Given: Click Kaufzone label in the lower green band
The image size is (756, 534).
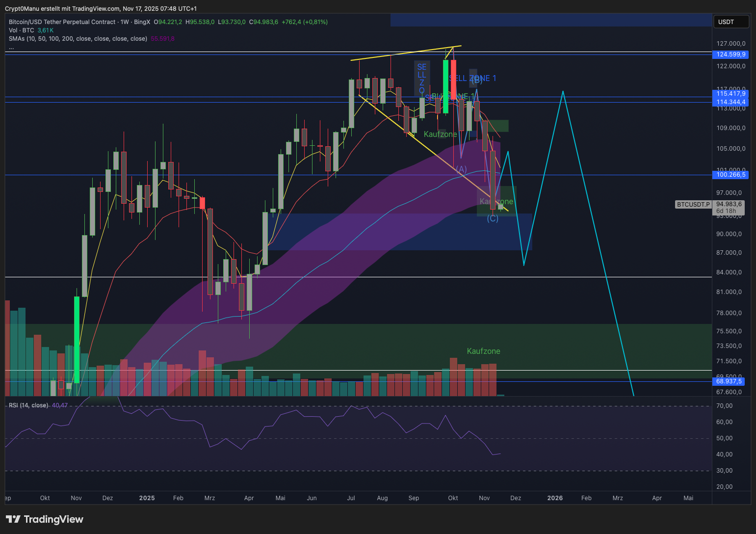Looking at the screenshot, I should [483, 351].
